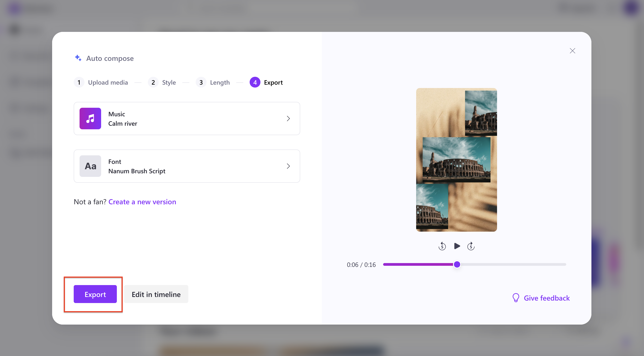644x356 pixels.
Task: Click Give feedback
Action: coord(547,298)
